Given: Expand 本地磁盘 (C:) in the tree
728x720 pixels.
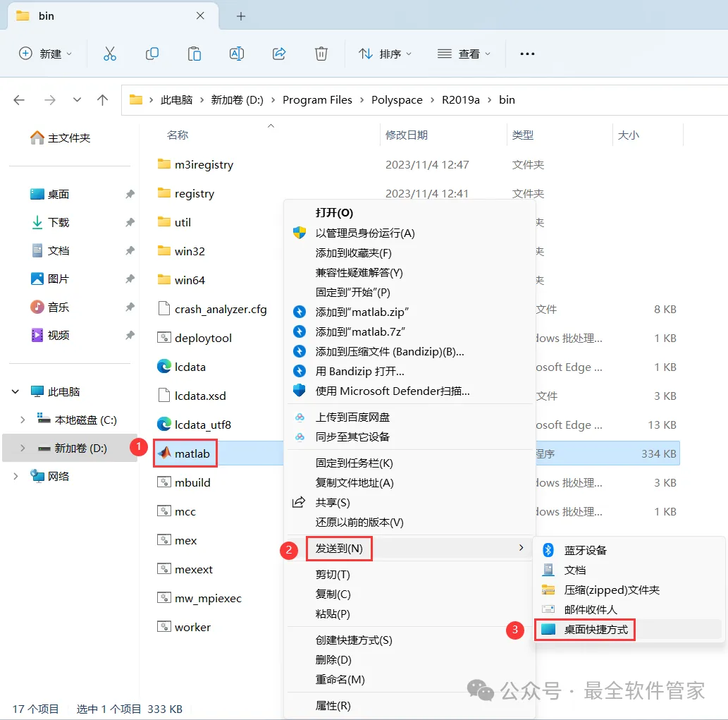Looking at the screenshot, I should [23, 420].
